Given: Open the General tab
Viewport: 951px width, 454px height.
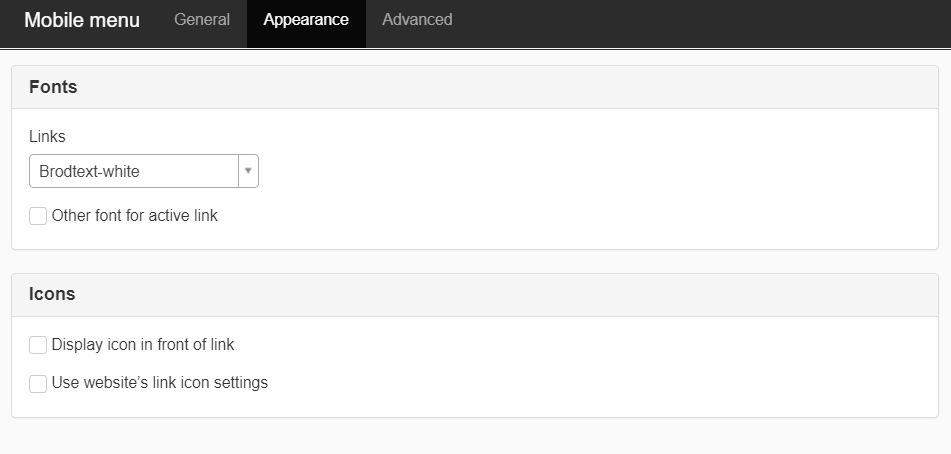Looking at the screenshot, I should click(202, 20).
